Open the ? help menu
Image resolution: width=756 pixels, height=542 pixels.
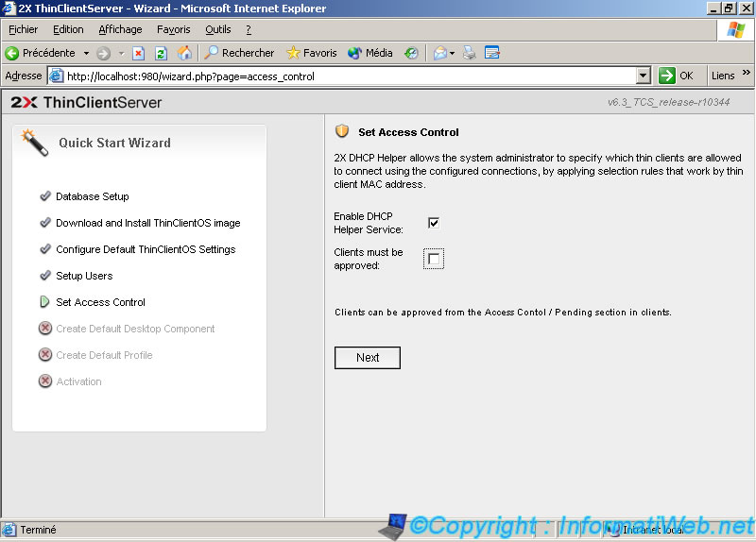click(x=249, y=30)
